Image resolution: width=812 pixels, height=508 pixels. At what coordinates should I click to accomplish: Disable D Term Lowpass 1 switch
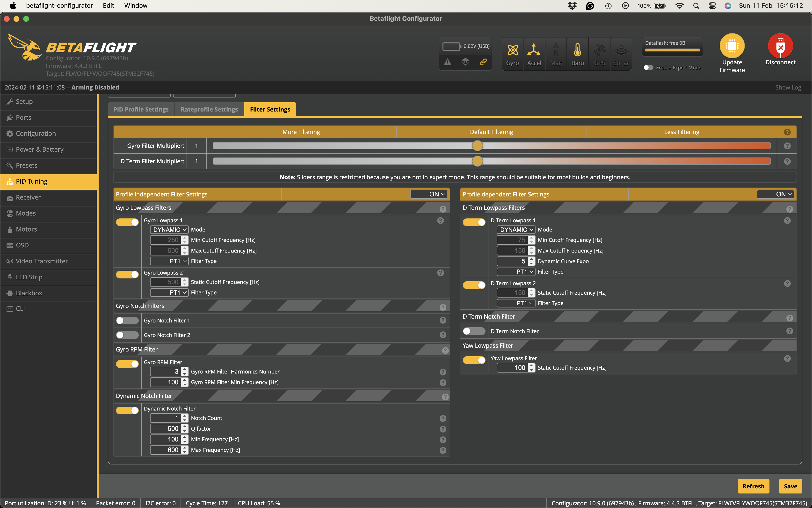click(474, 222)
